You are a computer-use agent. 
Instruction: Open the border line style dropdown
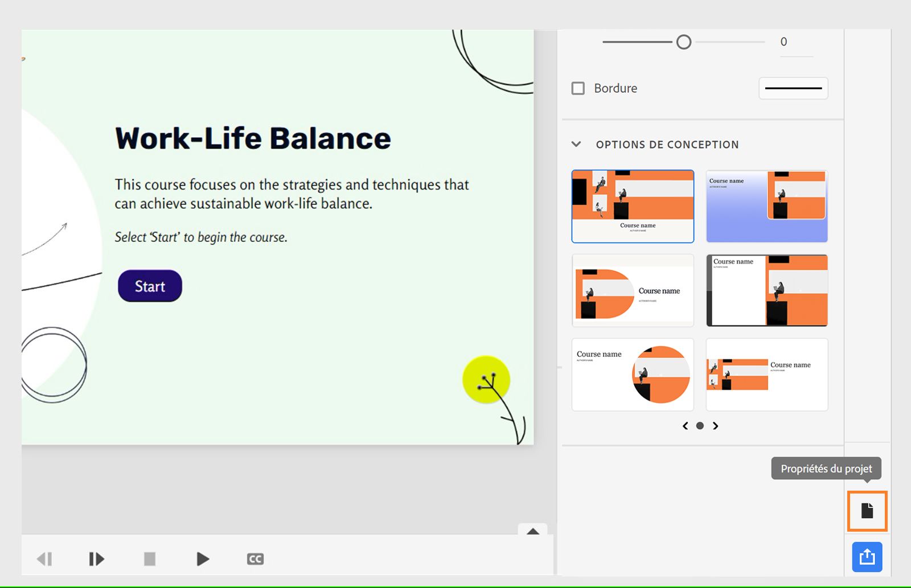tap(793, 88)
